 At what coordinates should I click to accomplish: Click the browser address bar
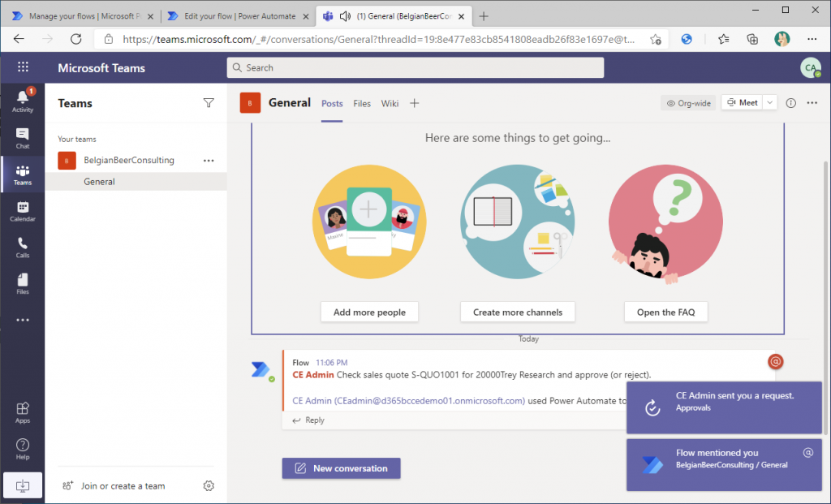tap(378, 39)
